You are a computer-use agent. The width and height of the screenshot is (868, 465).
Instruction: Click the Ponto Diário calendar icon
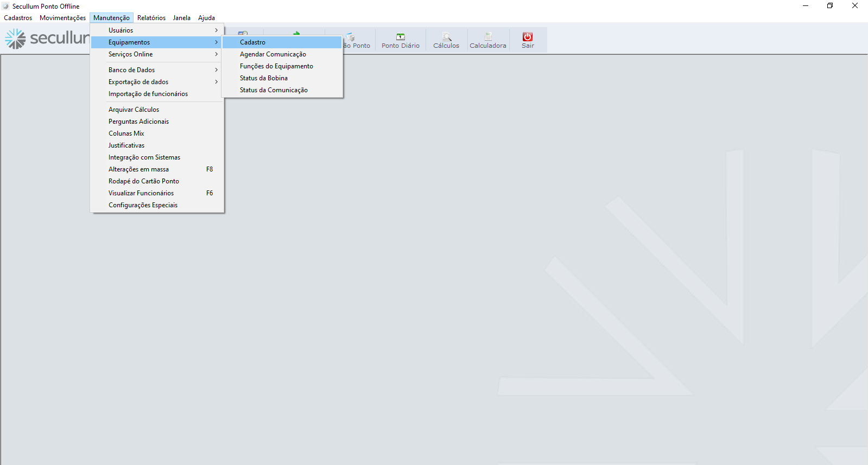(401, 37)
